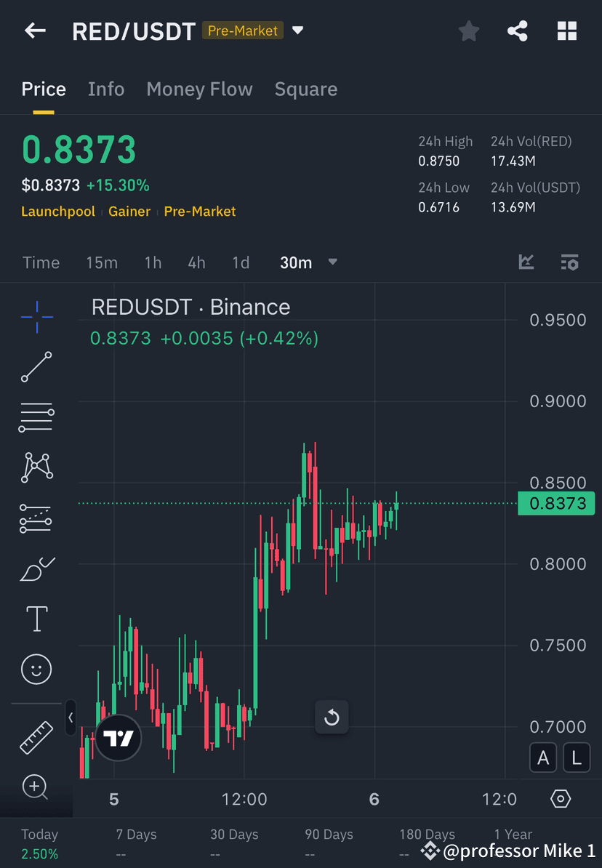Image resolution: width=602 pixels, height=868 pixels.
Task: Favorite RED/USDT with the star
Action: (x=468, y=31)
